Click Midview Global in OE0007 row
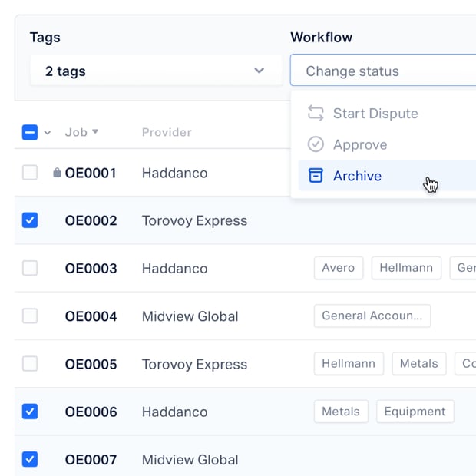 [x=190, y=460]
